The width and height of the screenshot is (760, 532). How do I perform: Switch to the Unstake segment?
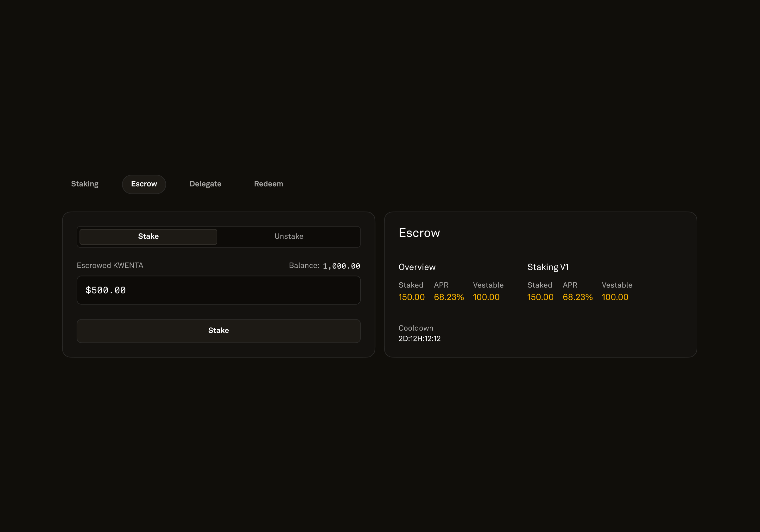pyautogui.click(x=289, y=236)
